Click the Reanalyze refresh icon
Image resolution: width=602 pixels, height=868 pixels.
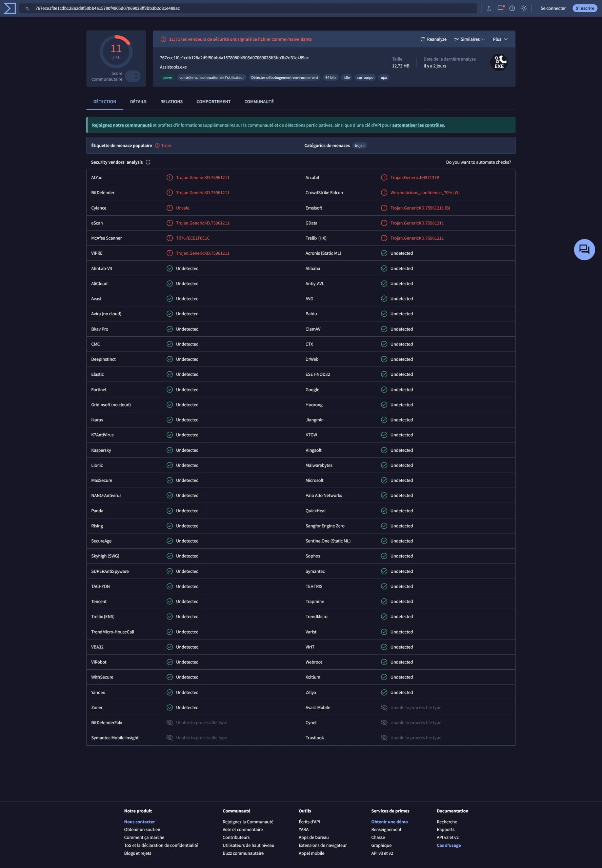tap(422, 39)
